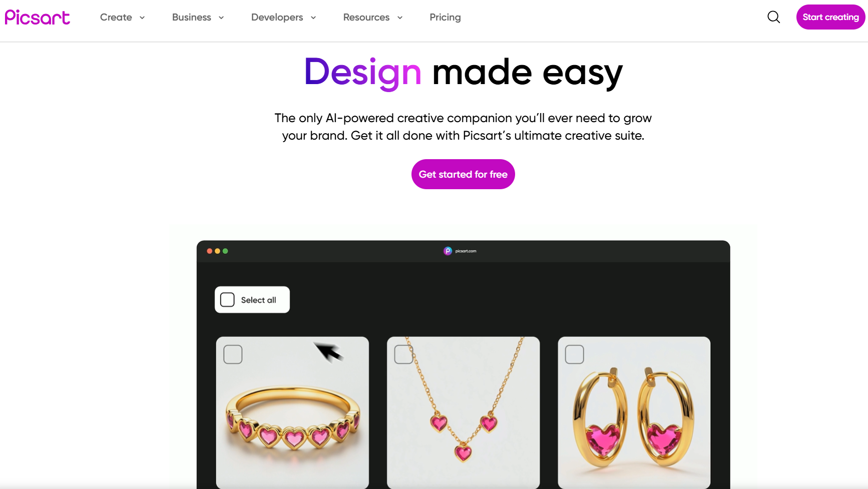Check the hoop earrings image checkbox

click(574, 354)
